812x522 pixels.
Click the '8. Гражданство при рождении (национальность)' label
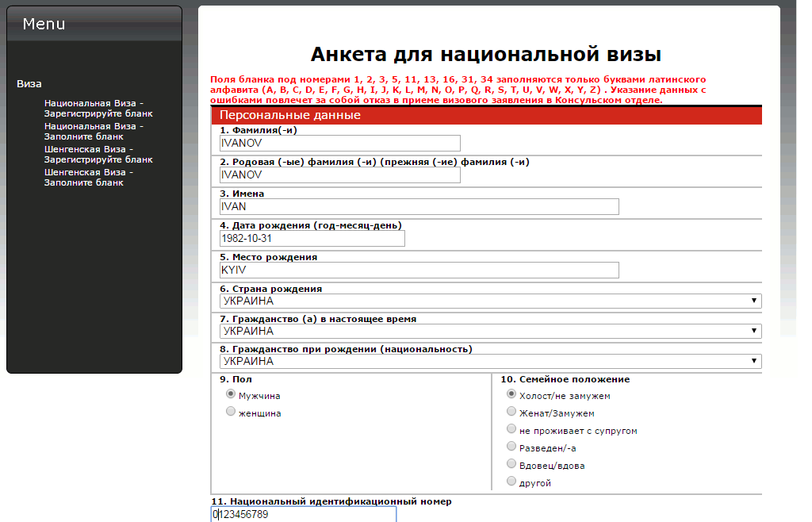(x=346, y=349)
